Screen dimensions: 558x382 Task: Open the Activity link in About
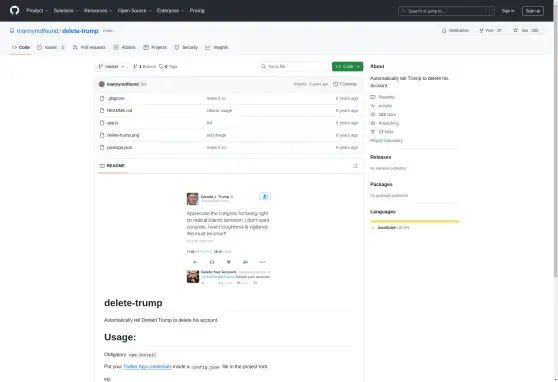(x=381, y=106)
